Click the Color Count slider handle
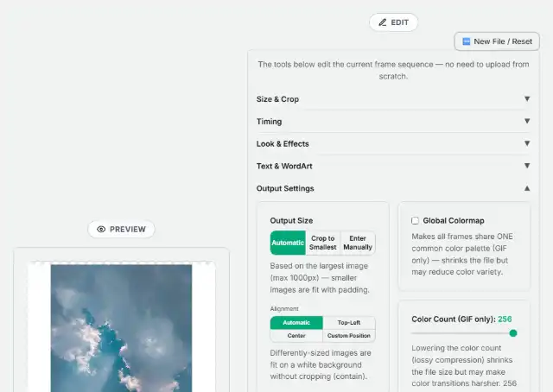The image size is (553, 392). tap(513, 333)
